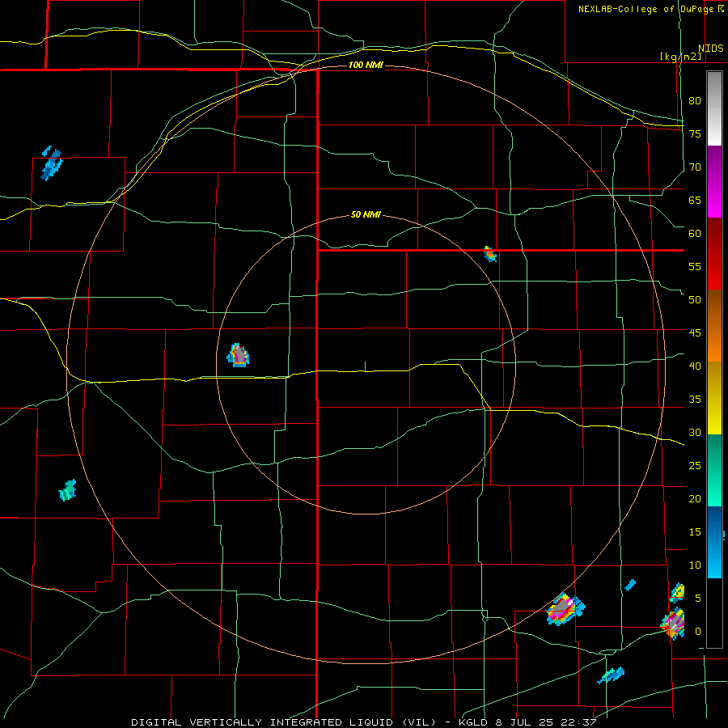Screen dimensions: 728x728
Task: Click the 50 NMI range ring label
Action: [x=366, y=214]
